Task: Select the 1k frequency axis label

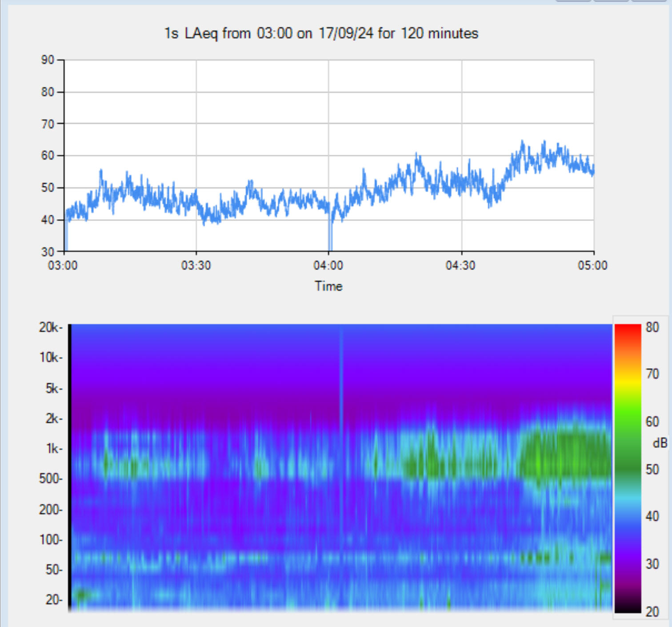Action: point(53,449)
